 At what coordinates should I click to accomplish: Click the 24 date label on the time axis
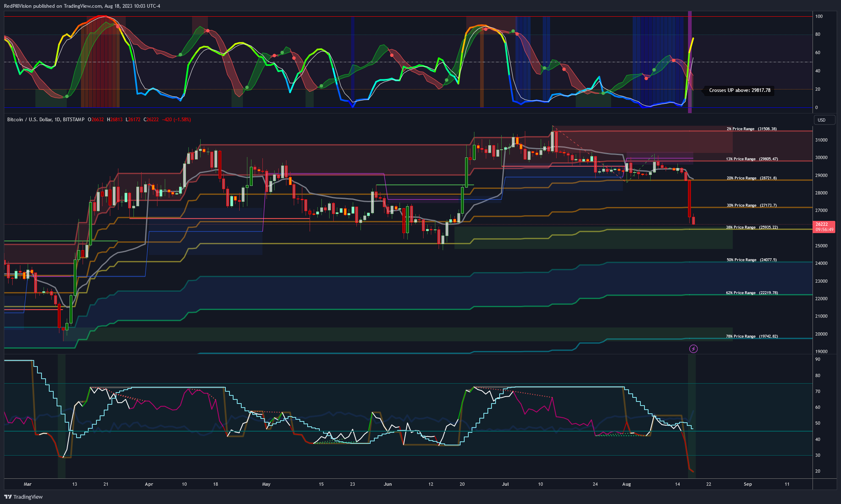pyautogui.click(x=595, y=484)
